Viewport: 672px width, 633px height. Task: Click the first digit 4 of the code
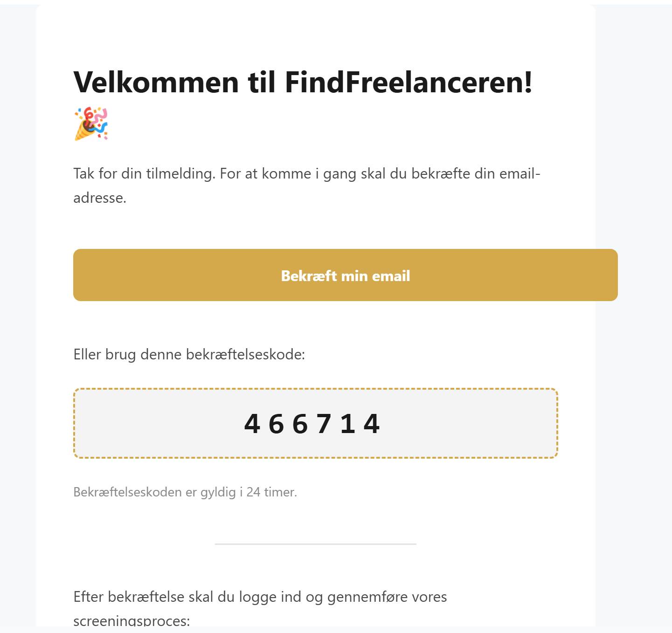252,424
